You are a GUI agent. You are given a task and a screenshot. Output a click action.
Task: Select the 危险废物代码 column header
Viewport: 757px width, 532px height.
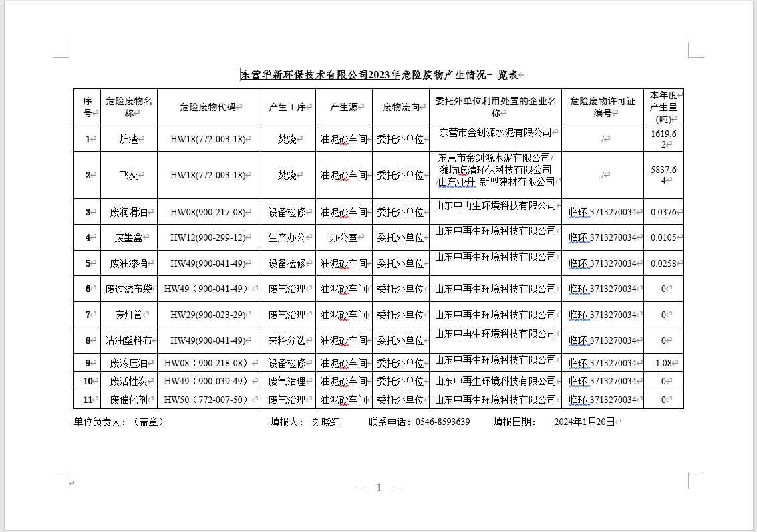[208, 107]
